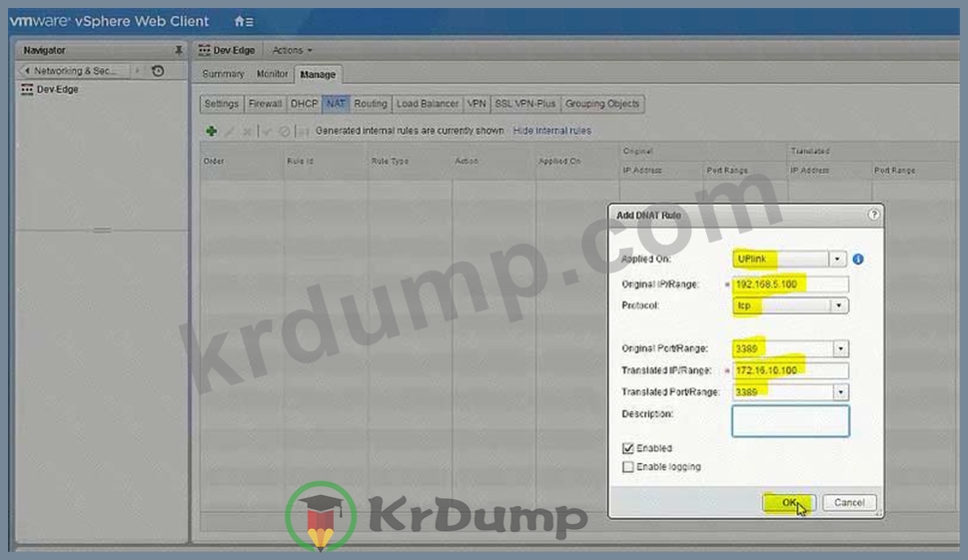This screenshot has width=968, height=560.
Task: Cancel the Add DNAT Rule dialog
Action: click(x=849, y=503)
